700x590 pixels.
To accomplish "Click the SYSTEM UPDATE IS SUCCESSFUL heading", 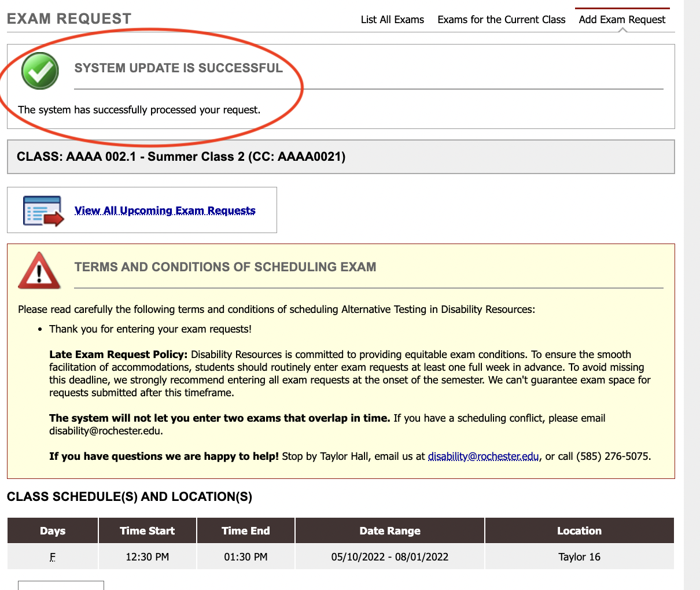I will coord(178,68).
